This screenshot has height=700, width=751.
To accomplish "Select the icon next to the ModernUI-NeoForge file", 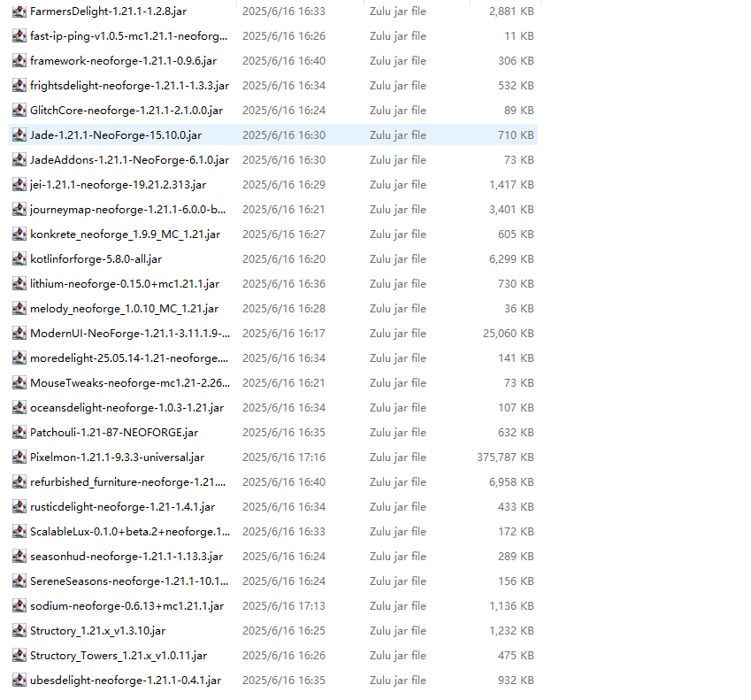I will click(x=19, y=334).
